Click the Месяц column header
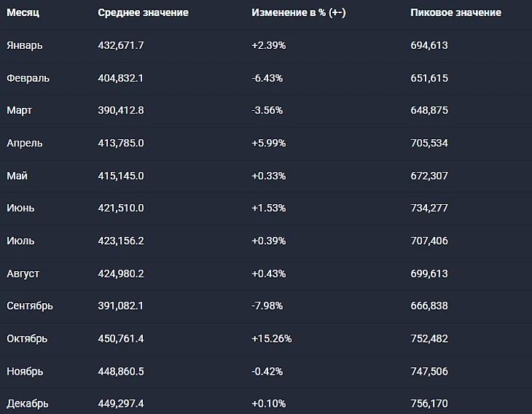This screenshot has height=414, width=532. (x=23, y=13)
